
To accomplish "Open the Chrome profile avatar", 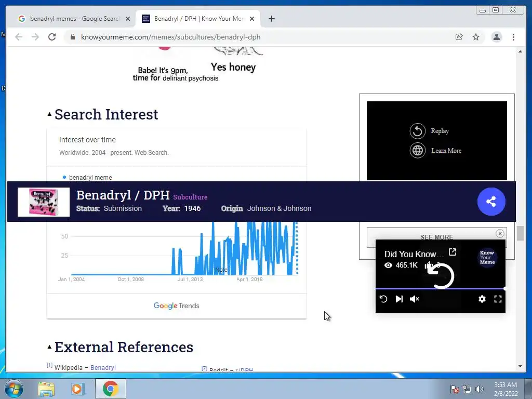I will [496, 37].
